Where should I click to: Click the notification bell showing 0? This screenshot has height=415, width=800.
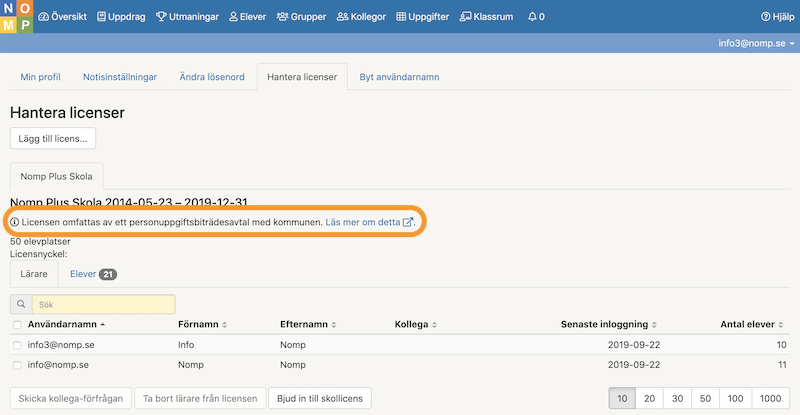point(536,17)
